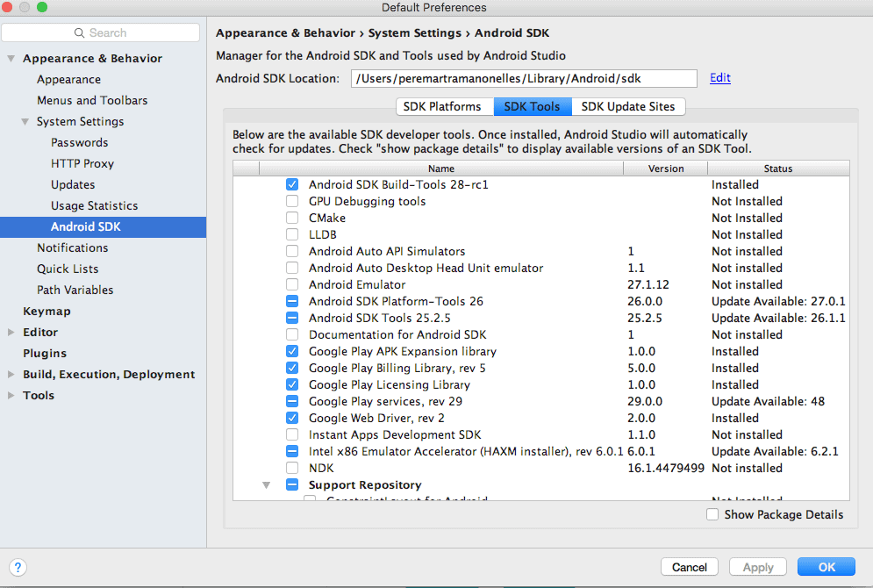Uncheck Google Play APK Expansion library
The width and height of the screenshot is (873, 588).
pos(292,351)
